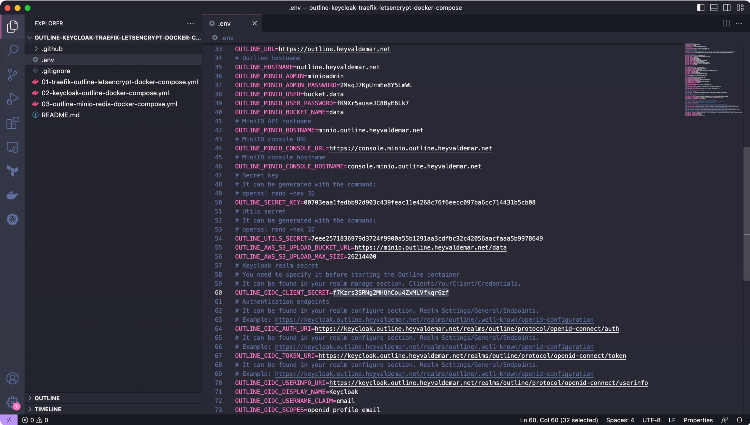Open the Extensions view
The width and height of the screenshot is (750, 425).
pos(12,123)
